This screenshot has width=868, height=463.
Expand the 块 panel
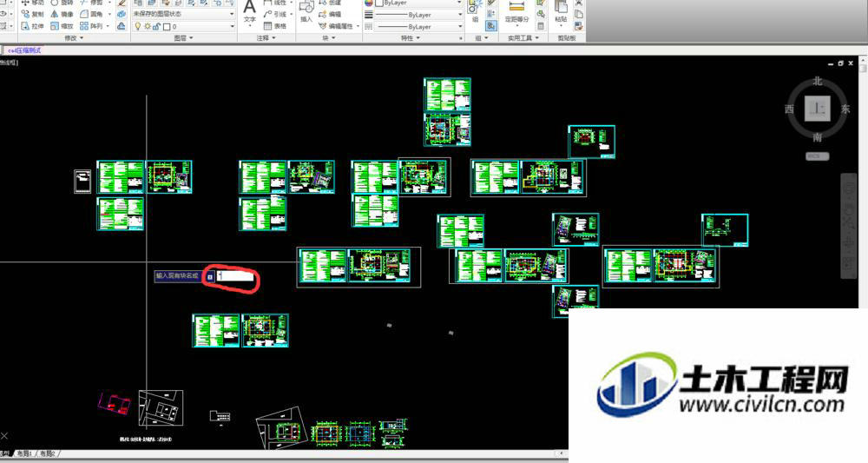[x=329, y=38]
